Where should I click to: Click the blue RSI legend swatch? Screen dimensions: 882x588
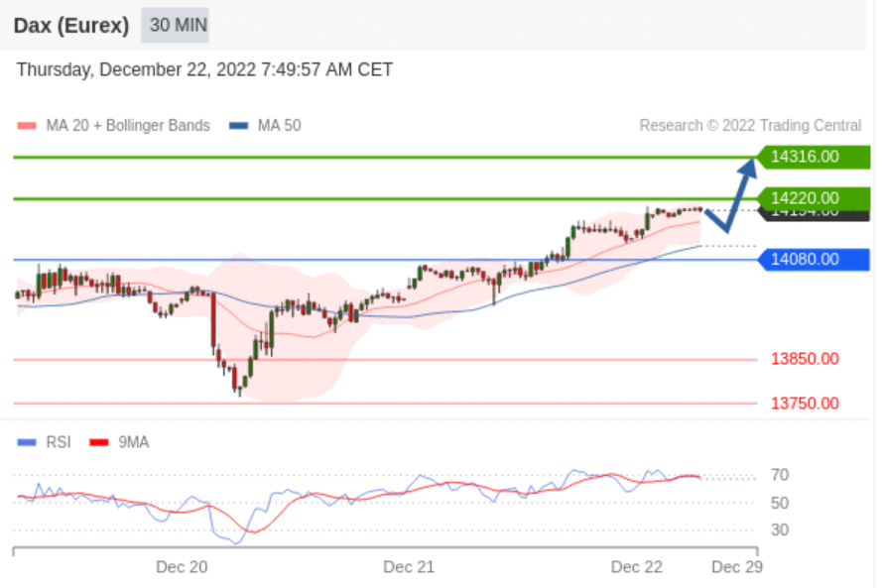pos(27,442)
